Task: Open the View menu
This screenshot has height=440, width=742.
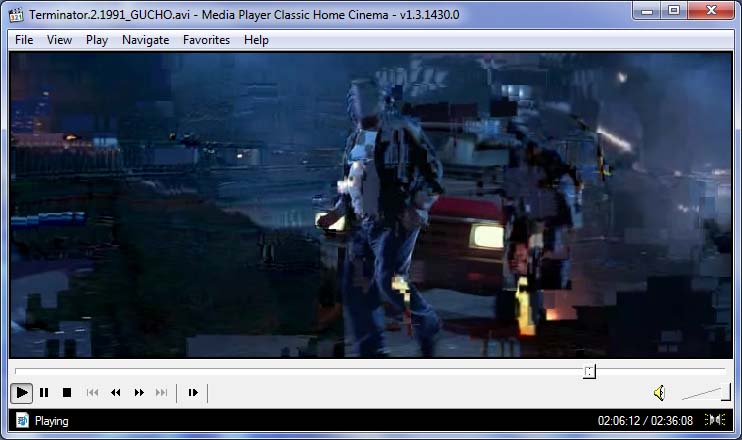Action: pyautogui.click(x=59, y=40)
